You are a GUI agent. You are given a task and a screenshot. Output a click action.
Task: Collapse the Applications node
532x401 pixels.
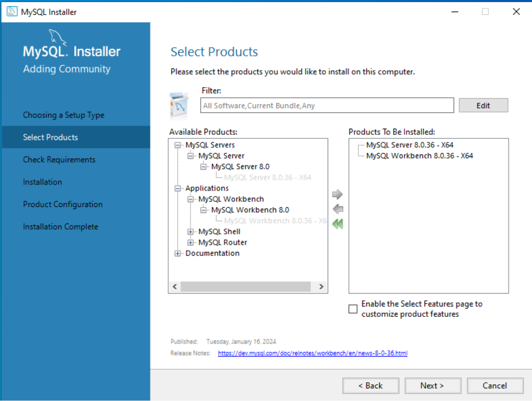click(177, 188)
